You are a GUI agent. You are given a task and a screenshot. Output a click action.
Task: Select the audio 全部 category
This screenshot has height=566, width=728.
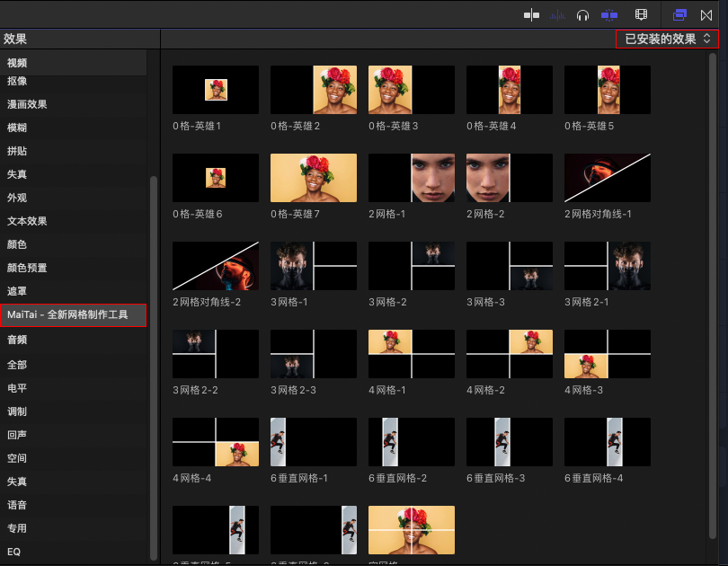coord(74,365)
